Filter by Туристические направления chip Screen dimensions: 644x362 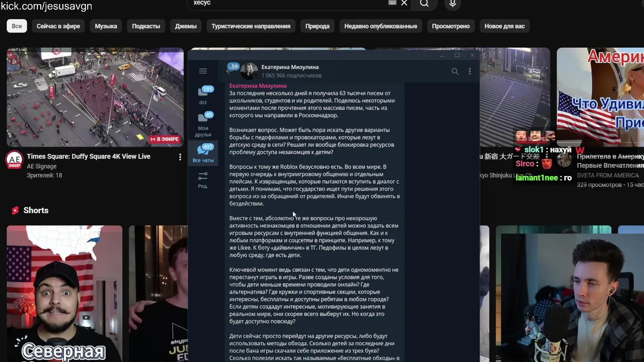click(x=251, y=26)
